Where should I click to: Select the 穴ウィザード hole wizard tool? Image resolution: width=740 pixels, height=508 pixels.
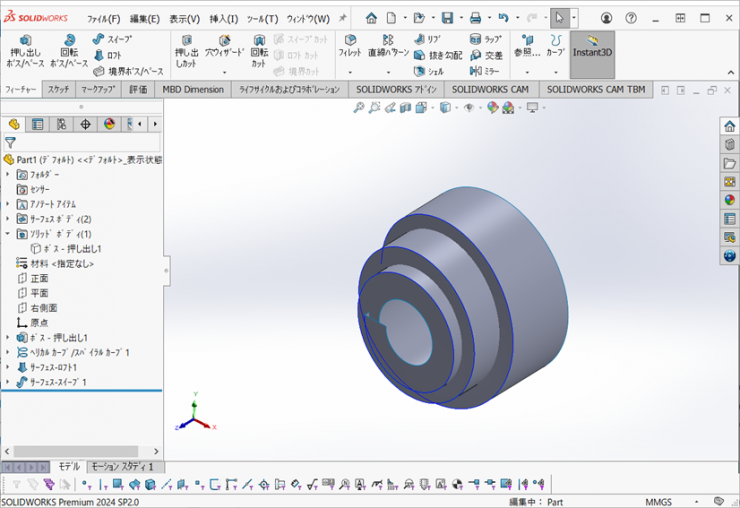[x=226, y=40]
